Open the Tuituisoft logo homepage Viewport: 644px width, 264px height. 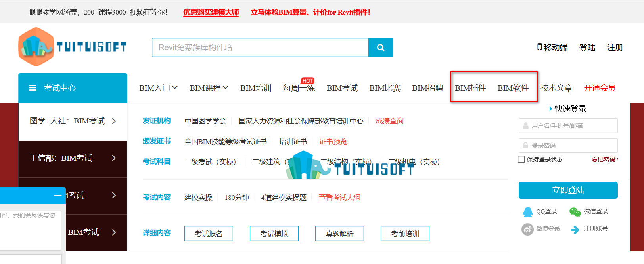click(x=72, y=47)
